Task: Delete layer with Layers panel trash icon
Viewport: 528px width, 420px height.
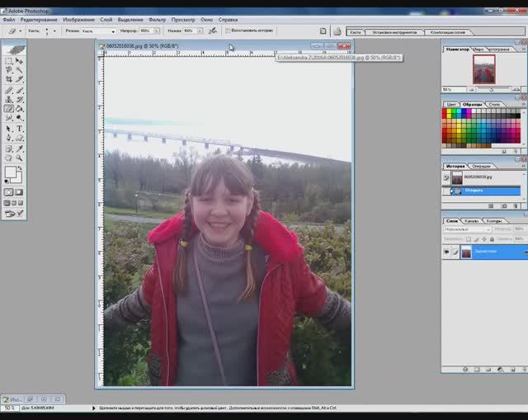Action: [x=524, y=370]
